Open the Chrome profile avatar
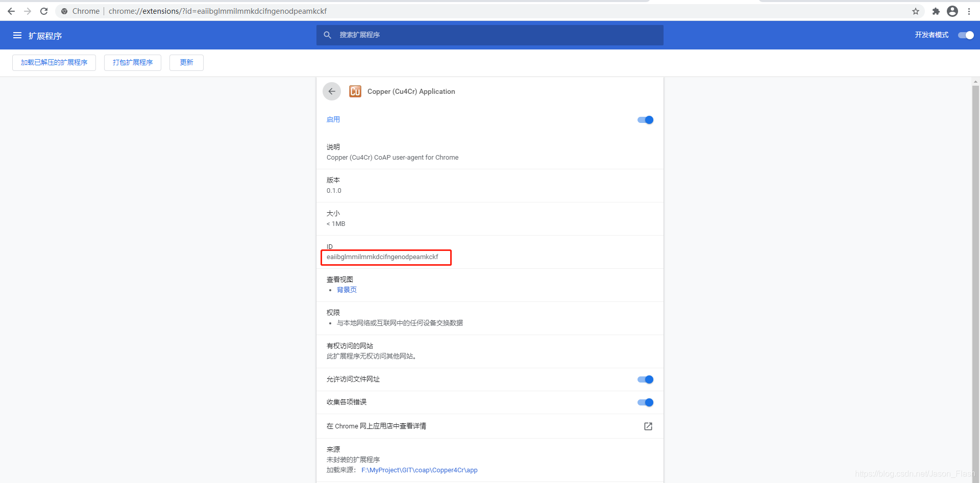Viewport: 980px width, 483px height. point(952,11)
